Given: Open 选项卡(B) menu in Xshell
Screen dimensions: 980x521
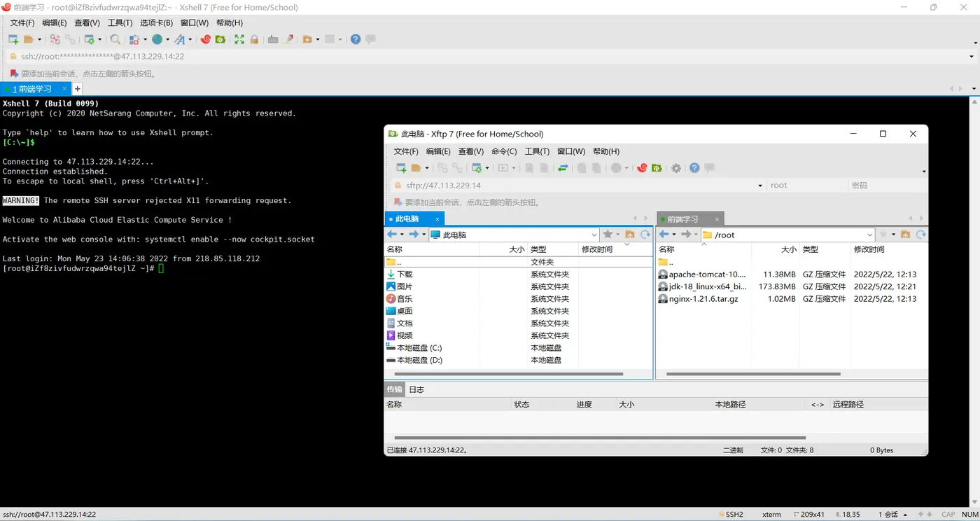Looking at the screenshot, I should point(156,23).
